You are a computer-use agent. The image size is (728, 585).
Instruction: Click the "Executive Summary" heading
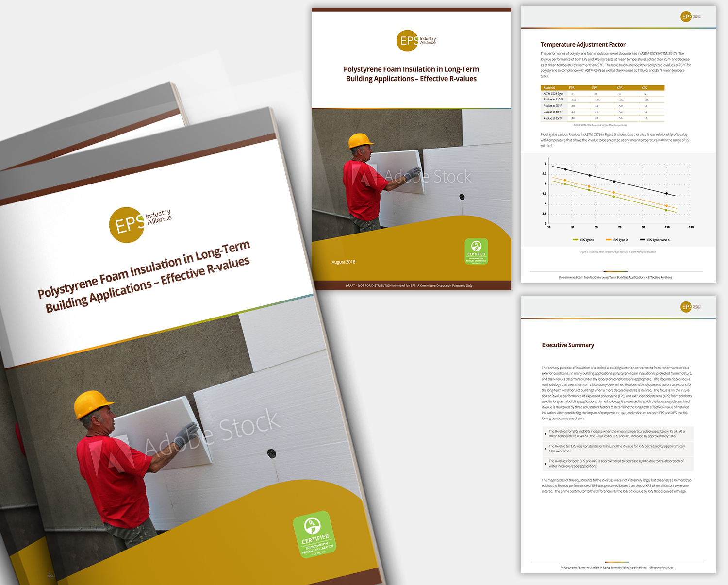point(568,345)
